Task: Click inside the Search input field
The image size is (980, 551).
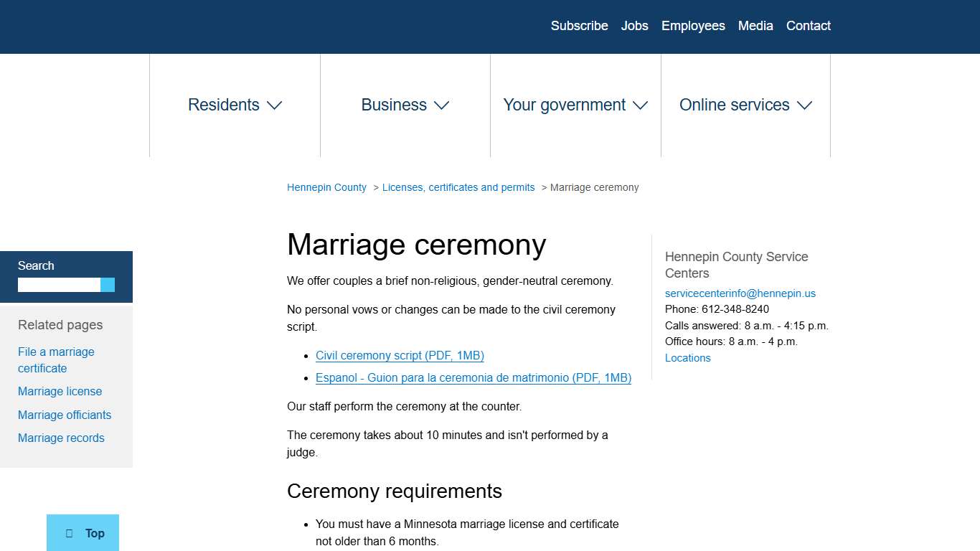Action: tap(57, 285)
